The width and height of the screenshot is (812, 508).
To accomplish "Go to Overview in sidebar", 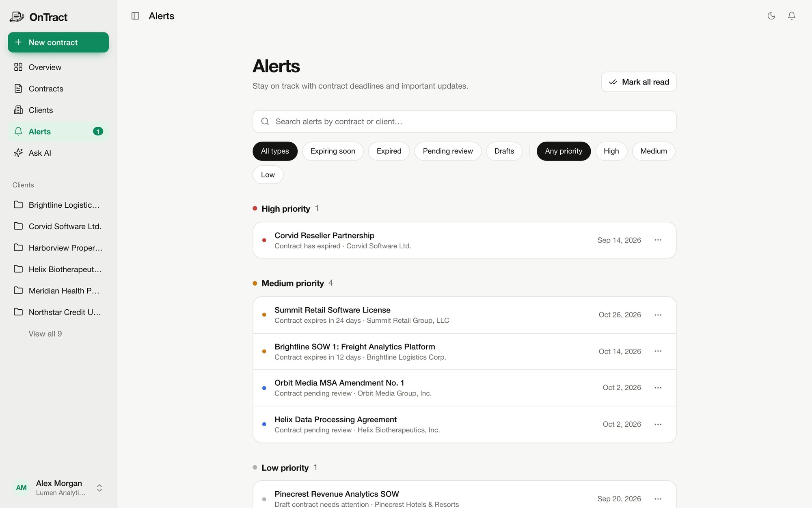I will click(x=58, y=67).
